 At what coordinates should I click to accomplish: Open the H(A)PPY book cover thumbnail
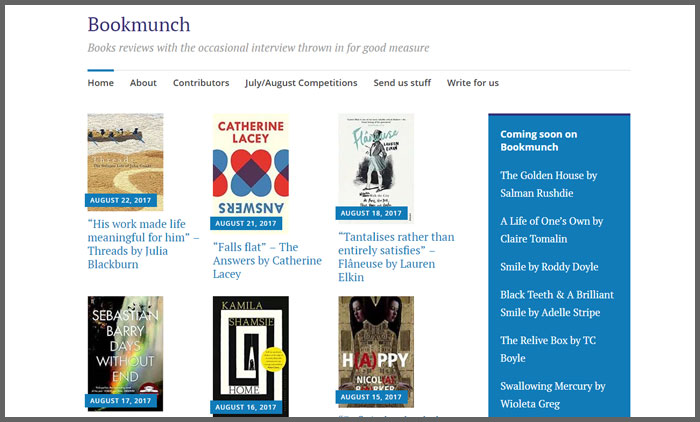pyautogui.click(x=376, y=351)
